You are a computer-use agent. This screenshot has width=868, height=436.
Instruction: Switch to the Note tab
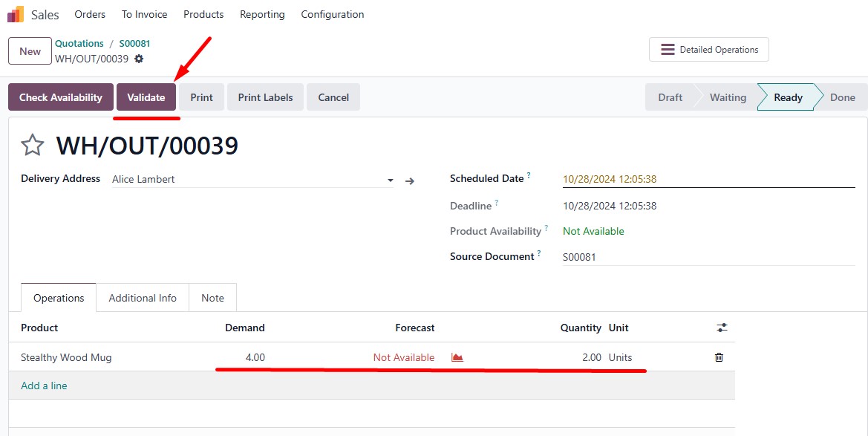coord(212,298)
